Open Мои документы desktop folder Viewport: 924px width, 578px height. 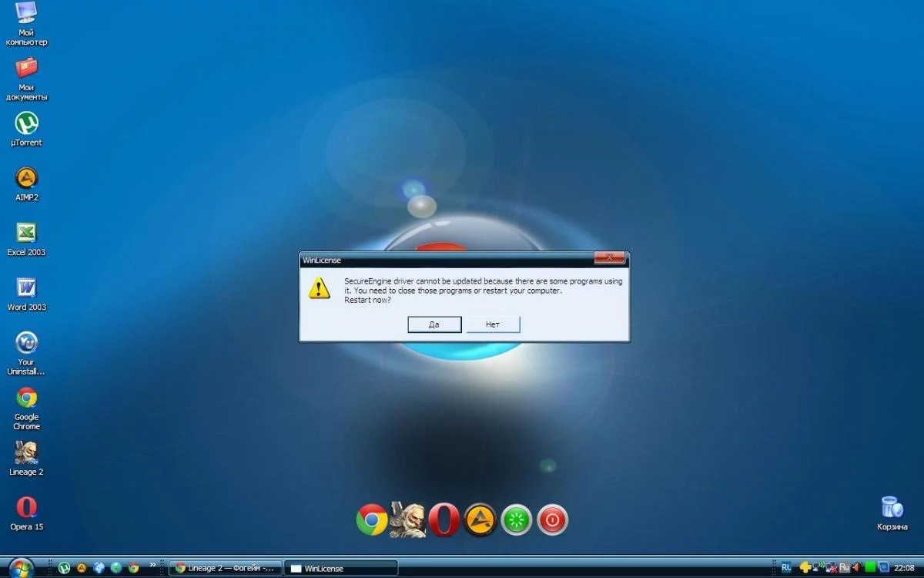tap(26, 79)
